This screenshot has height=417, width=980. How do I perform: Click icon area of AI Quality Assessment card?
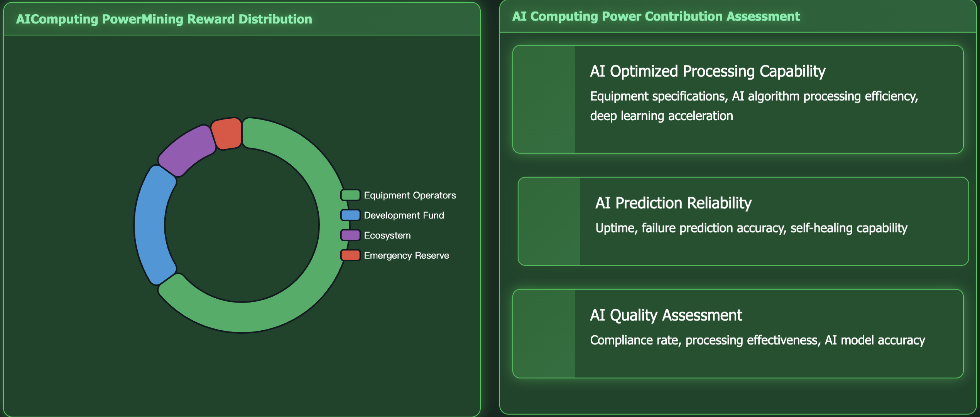pyautogui.click(x=544, y=334)
